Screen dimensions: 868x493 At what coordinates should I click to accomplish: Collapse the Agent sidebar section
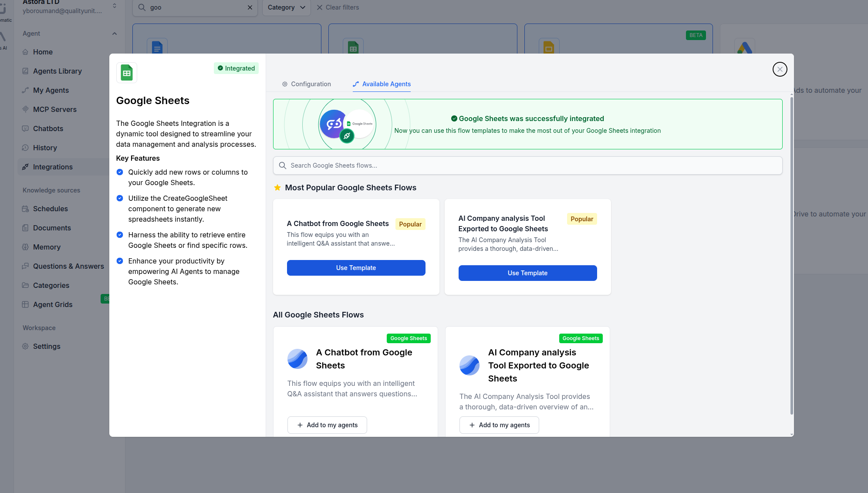pos(115,34)
